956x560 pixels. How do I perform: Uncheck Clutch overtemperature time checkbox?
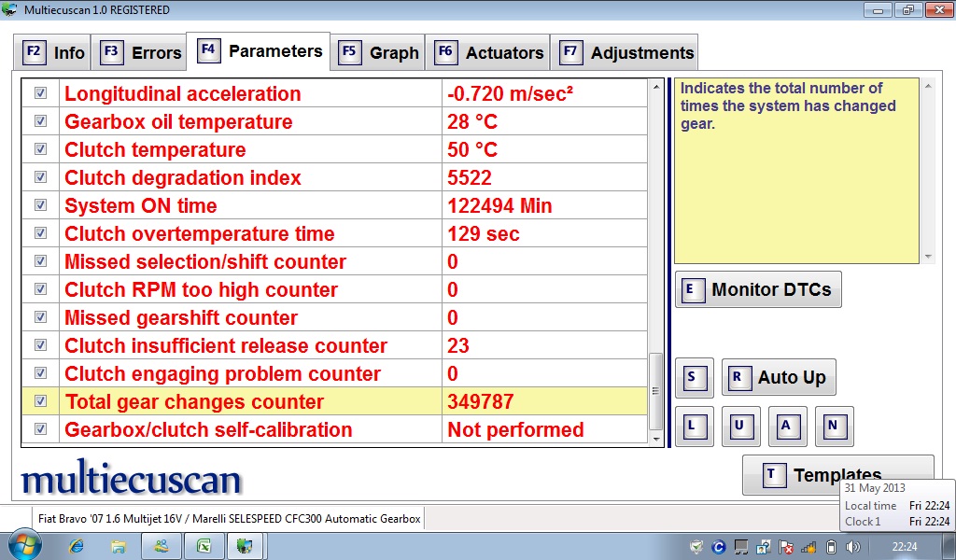40,233
